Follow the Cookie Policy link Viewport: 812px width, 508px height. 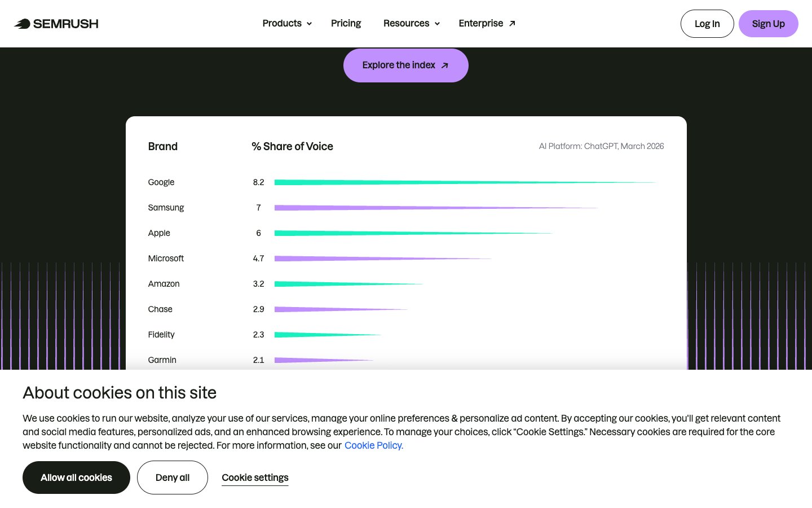(x=373, y=445)
